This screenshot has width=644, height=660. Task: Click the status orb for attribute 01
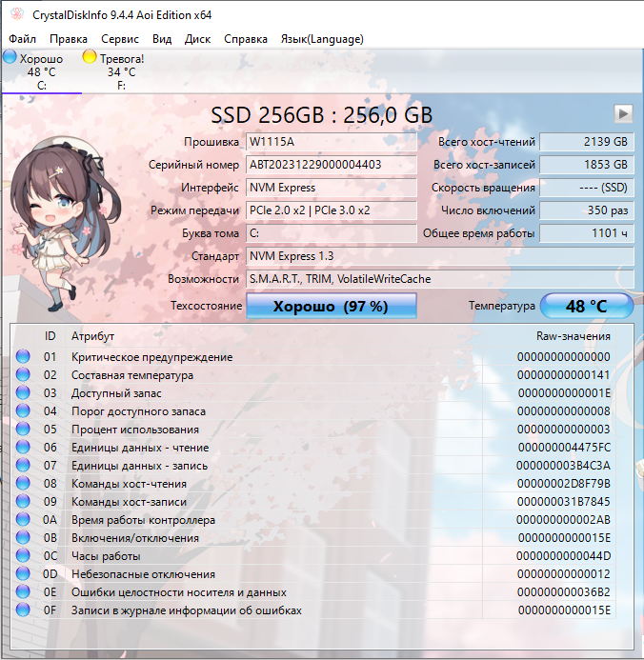point(23,357)
